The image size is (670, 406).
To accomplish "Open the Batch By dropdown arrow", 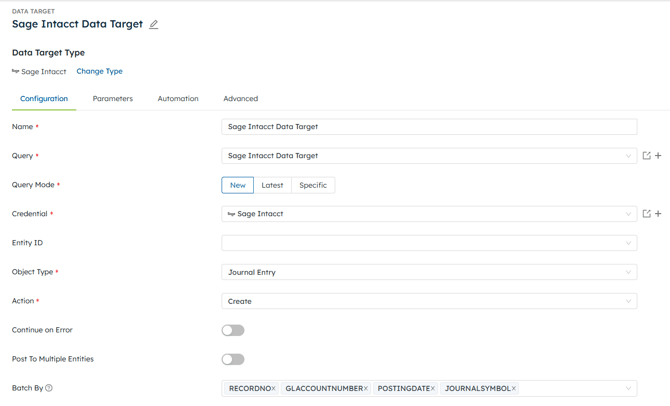I will pos(628,388).
